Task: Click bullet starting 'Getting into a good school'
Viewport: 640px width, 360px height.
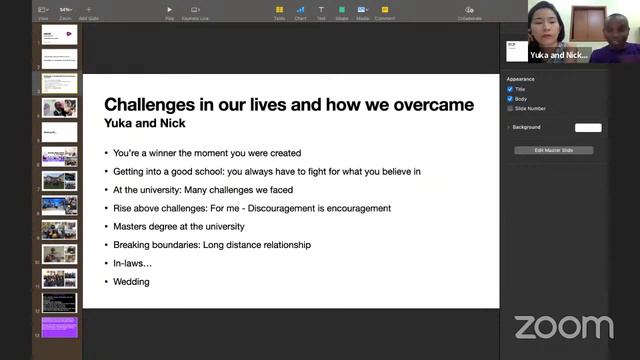Action: click(267, 171)
